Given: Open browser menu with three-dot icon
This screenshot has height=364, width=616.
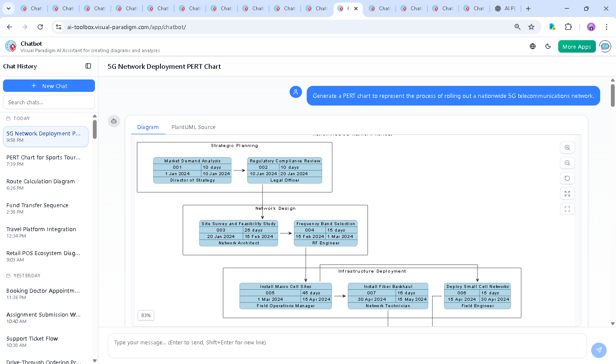Looking at the screenshot, I should coord(607,26).
